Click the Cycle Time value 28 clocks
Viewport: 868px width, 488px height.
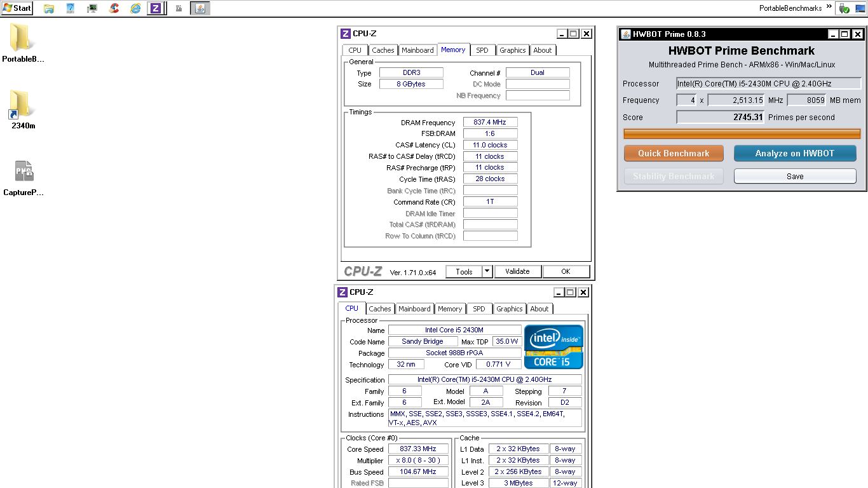point(490,179)
